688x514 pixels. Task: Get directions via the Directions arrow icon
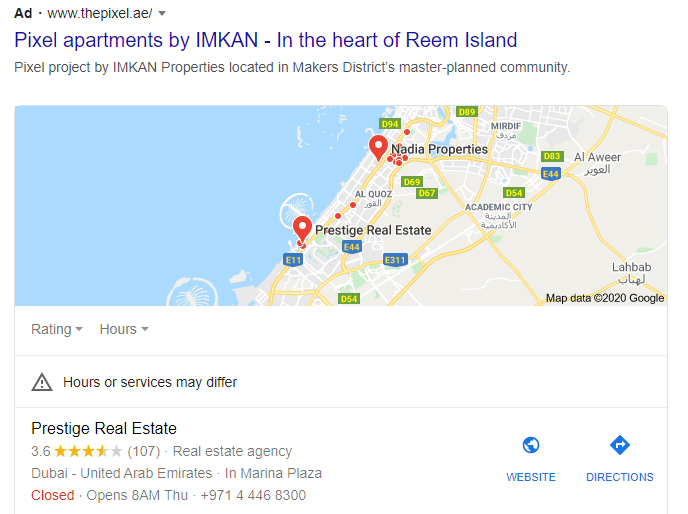pos(619,446)
